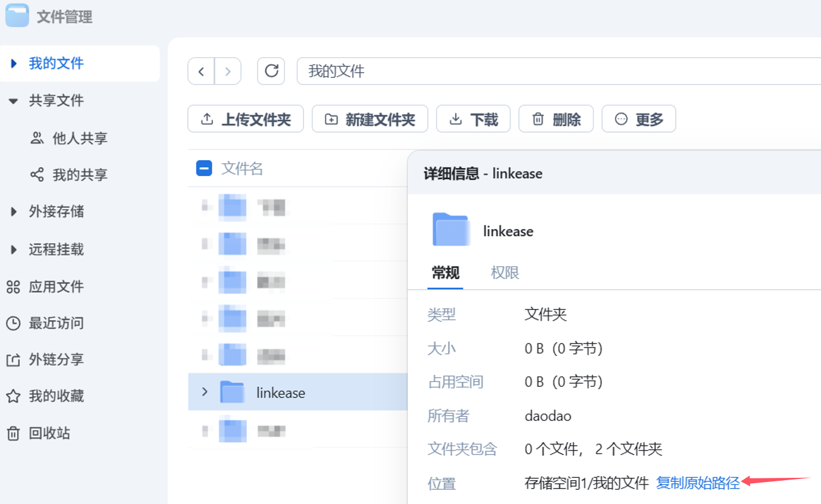Screen dimensions: 821x504
Task: Expand the 远程挂载 tree arrow
Action: click(x=14, y=249)
